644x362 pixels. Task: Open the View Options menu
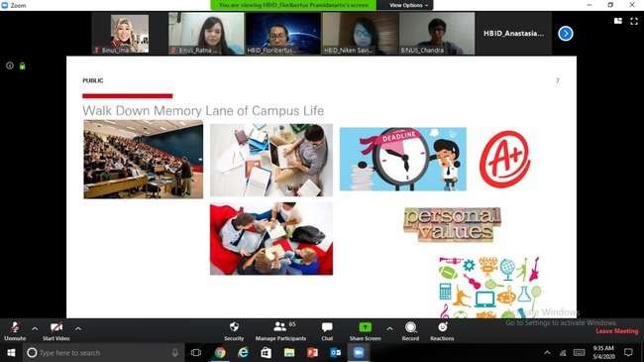coord(408,5)
